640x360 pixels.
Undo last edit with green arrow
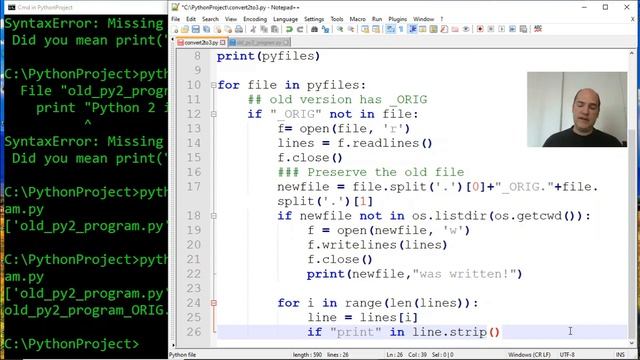pos(289,29)
